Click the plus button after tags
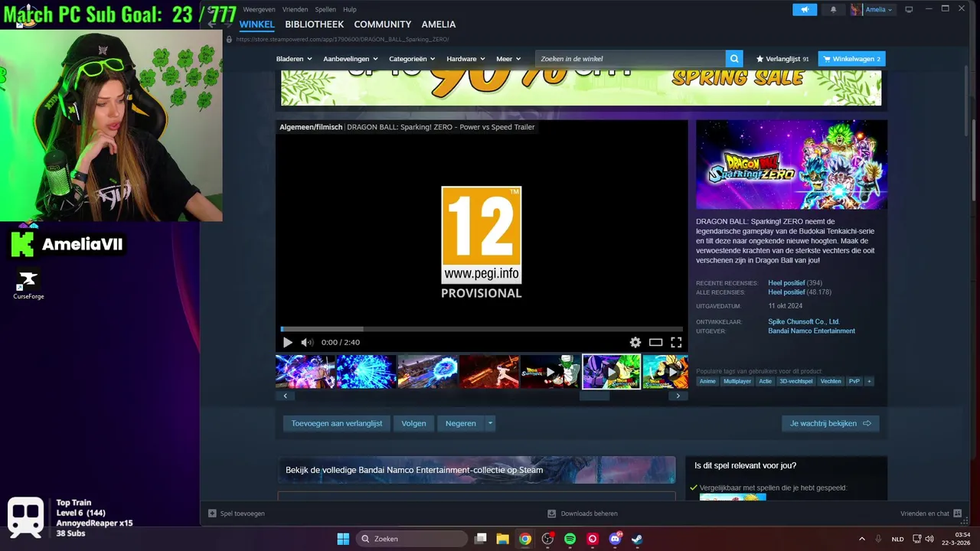The height and width of the screenshot is (551, 980). click(x=869, y=381)
